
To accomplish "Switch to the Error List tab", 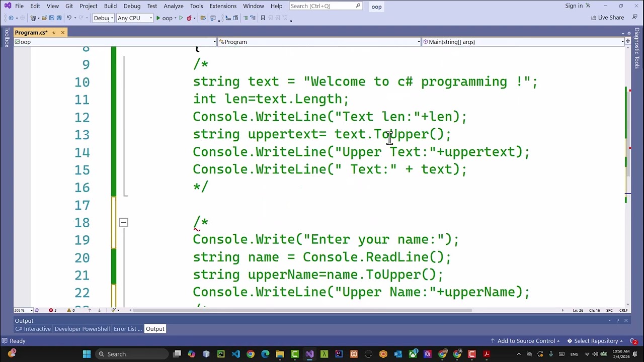I will coord(127,329).
